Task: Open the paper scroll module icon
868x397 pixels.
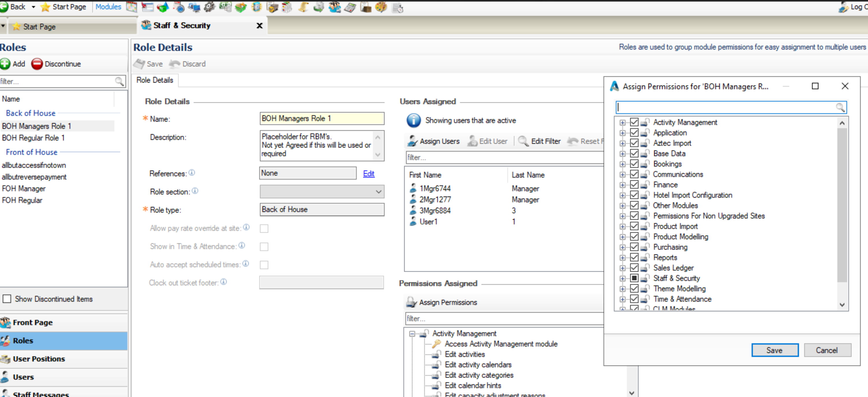Action: click(303, 7)
